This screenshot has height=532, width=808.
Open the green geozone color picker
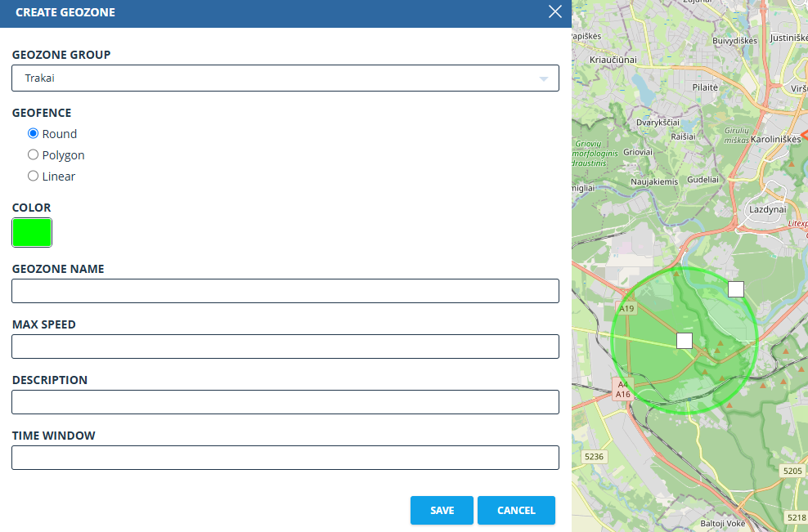click(31, 232)
